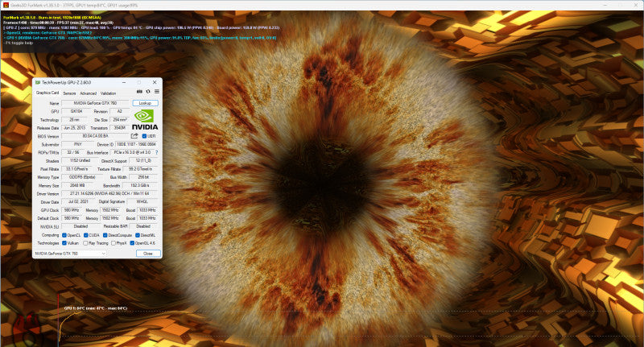The image size is (644, 347).
Task: Click the GPU Clock value 980 MHz
Action: pyautogui.click(x=72, y=210)
